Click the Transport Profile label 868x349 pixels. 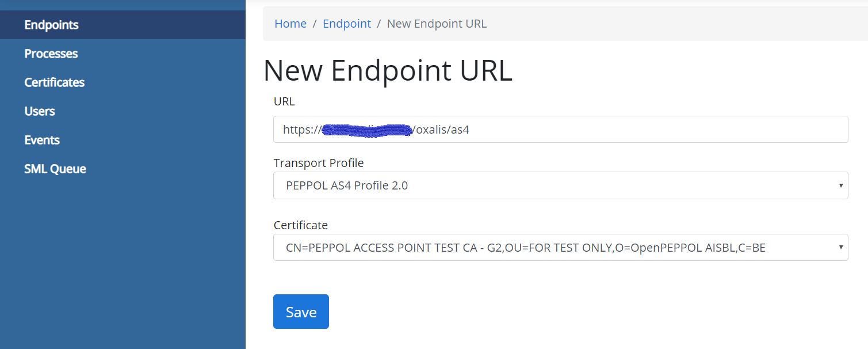coord(319,163)
